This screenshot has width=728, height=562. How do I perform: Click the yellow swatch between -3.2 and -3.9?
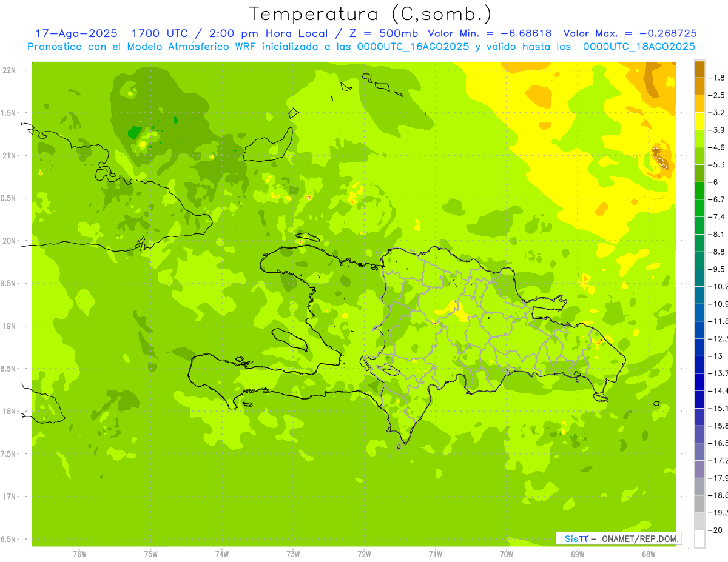[699, 121]
